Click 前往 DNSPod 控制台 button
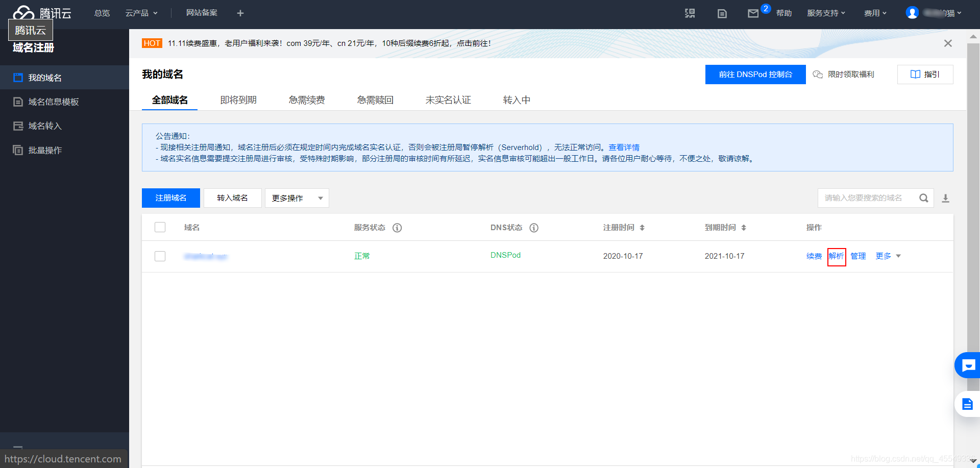The image size is (980, 468). pos(755,75)
